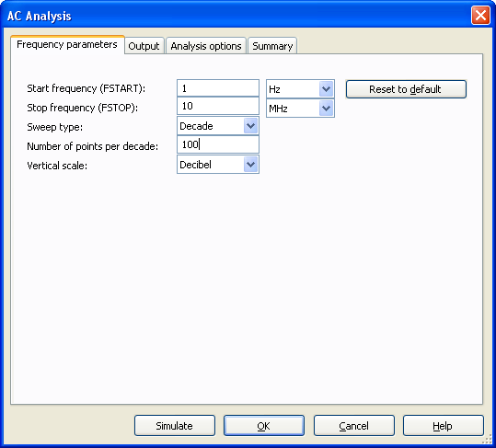Click the Stop frequency input field
This screenshot has width=496, height=448.
218,106
